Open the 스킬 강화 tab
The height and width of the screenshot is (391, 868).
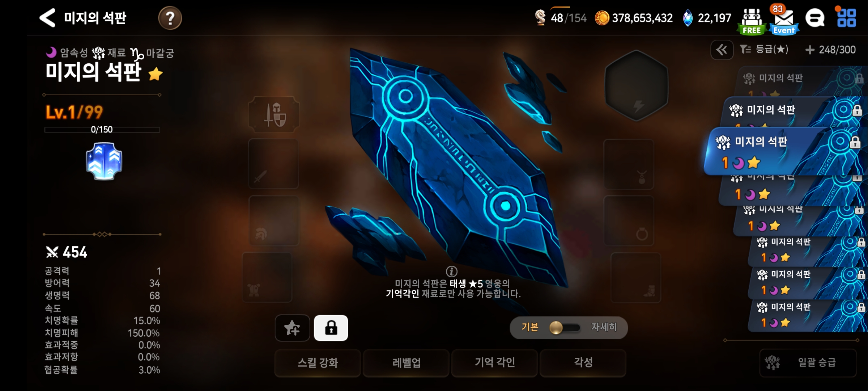[x=318, y=363]
